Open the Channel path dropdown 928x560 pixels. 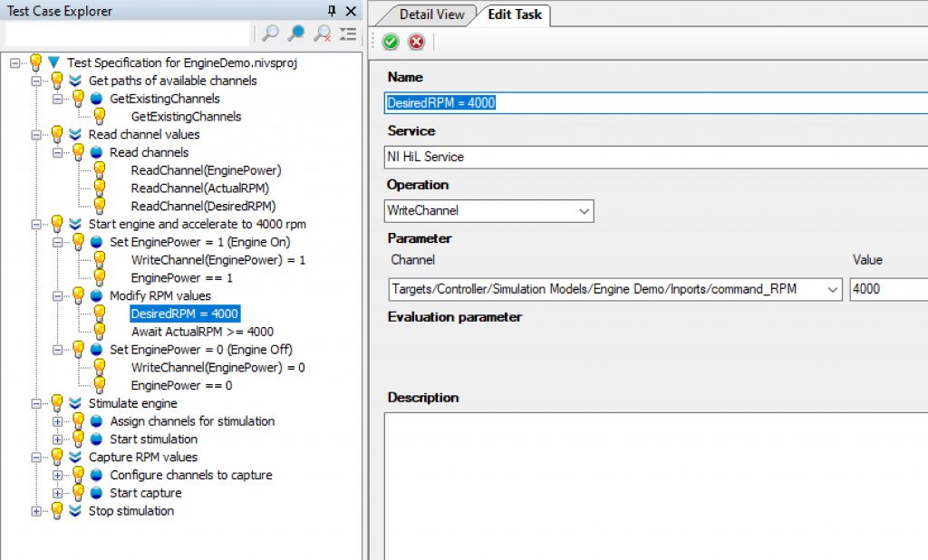[x=833, y=290]
